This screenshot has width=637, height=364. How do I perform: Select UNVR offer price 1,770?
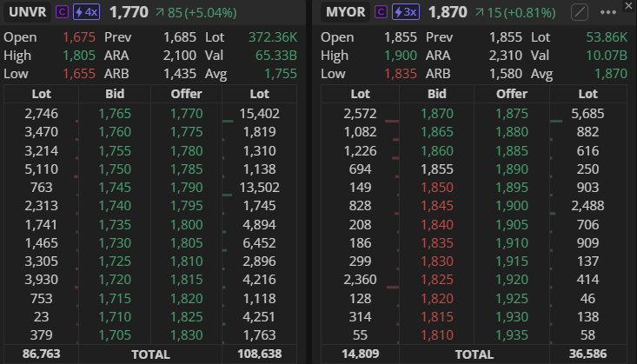coord(187,114)
